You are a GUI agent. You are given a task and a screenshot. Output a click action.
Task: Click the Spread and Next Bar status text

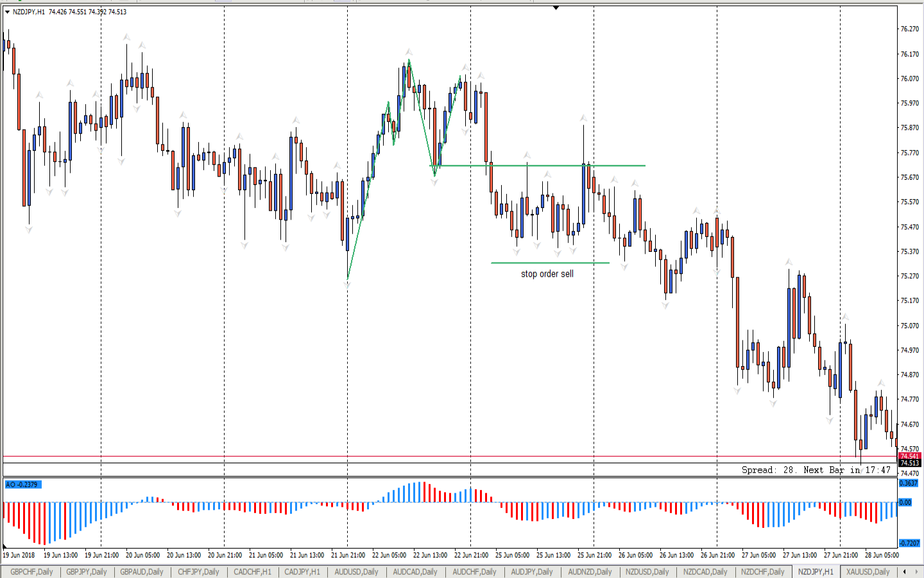(816, 470)
